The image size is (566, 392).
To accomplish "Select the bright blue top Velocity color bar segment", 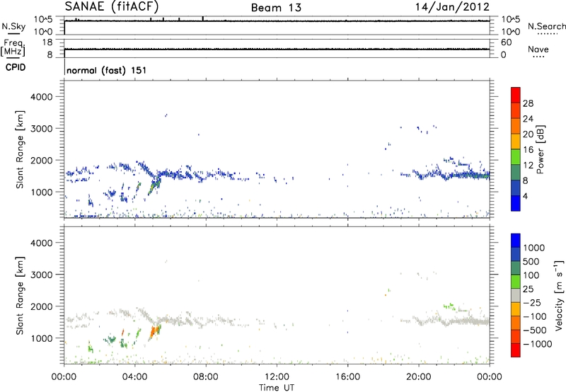I will 516,241.
